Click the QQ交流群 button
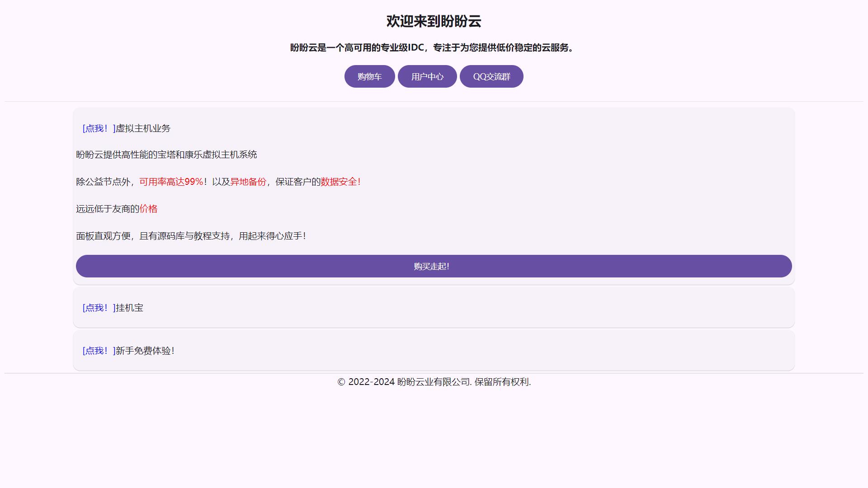Image resolution: width=868 pixels, height=488 pixels. coord(491,76)
